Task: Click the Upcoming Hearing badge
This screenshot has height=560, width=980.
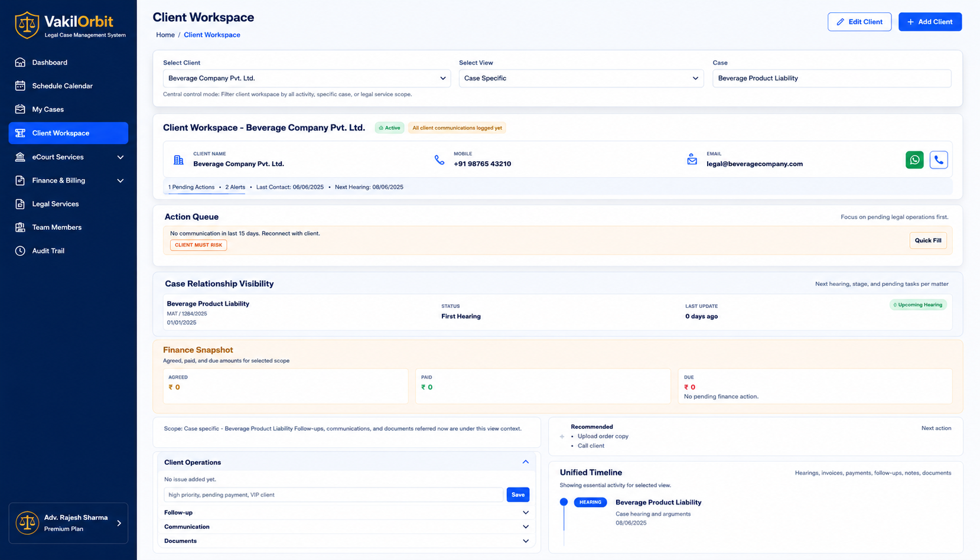Action: pos(918,305)
